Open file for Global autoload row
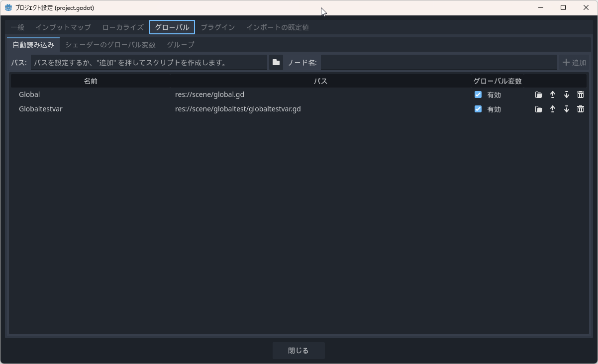The image size is (598, 364). tap(538, 95)
